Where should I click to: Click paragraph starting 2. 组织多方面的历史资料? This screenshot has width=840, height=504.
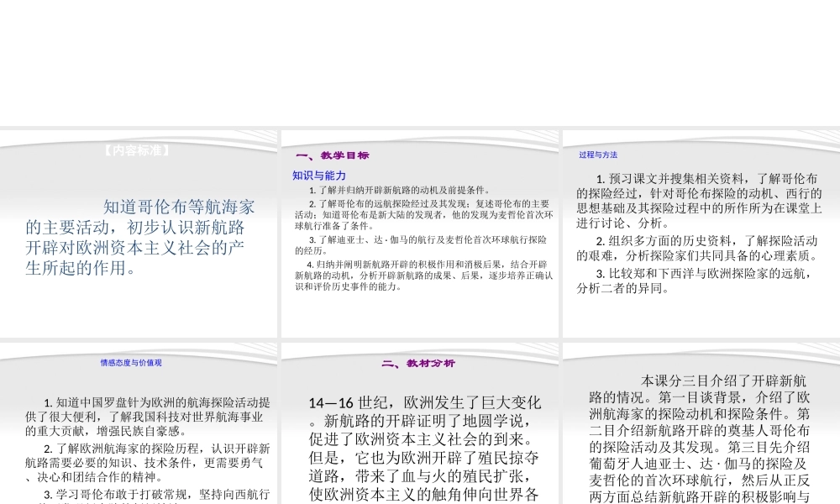pyautogui.click(x=698, y=249)
